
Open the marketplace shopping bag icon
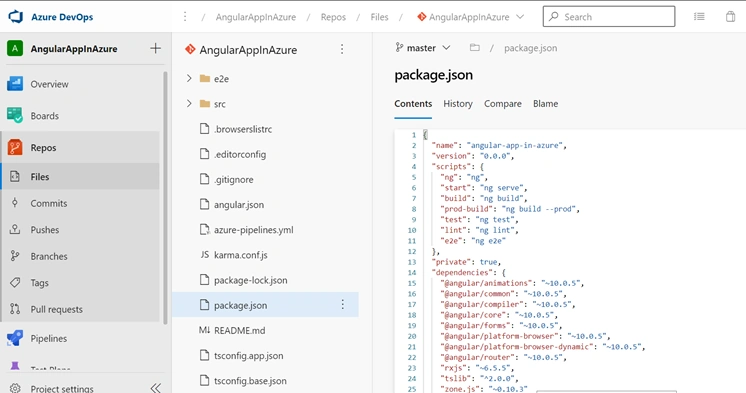[x=730, y=17]
